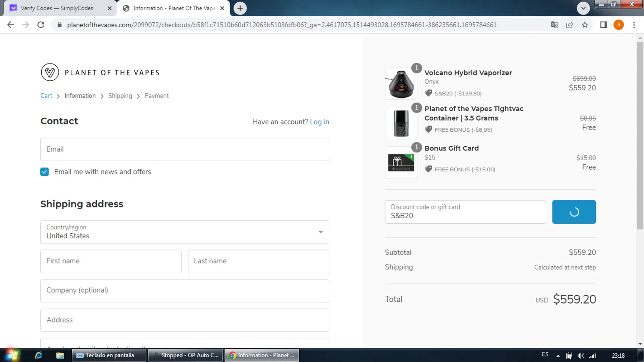Go to the Cart breadcrumb link
Screen dimensions: 644x362
(46, 96)
